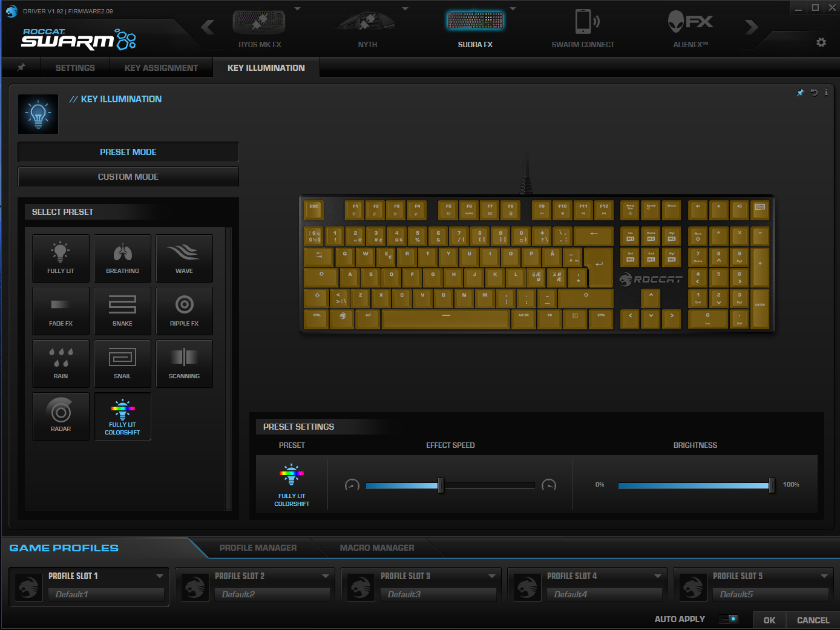The height and width of the screenshot is (630, 840).
Task: Select the Wave lighting preset
Action: [x=184, y=258]
